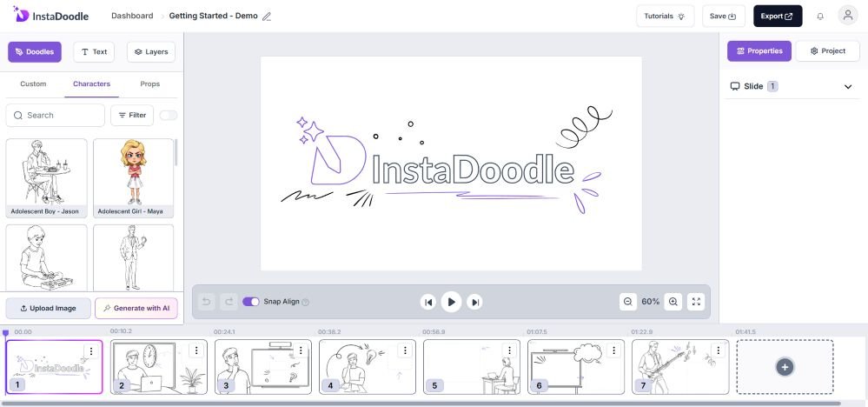Open the options menu for slide 5
Viewport: 868px width, 407px height.
tap(509, 350)
